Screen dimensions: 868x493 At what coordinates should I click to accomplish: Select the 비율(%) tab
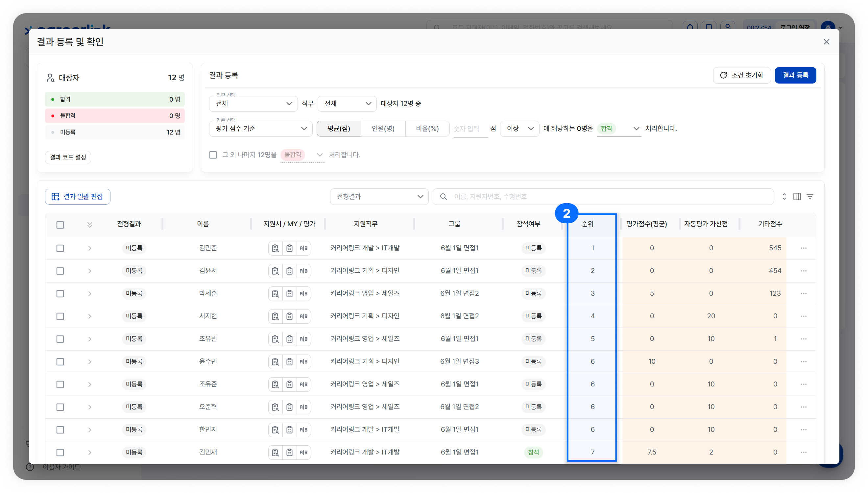[x=427, y=129]
